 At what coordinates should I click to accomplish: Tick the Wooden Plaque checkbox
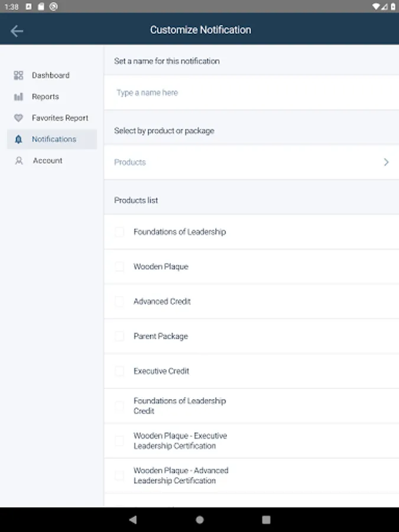pos(119,267)
